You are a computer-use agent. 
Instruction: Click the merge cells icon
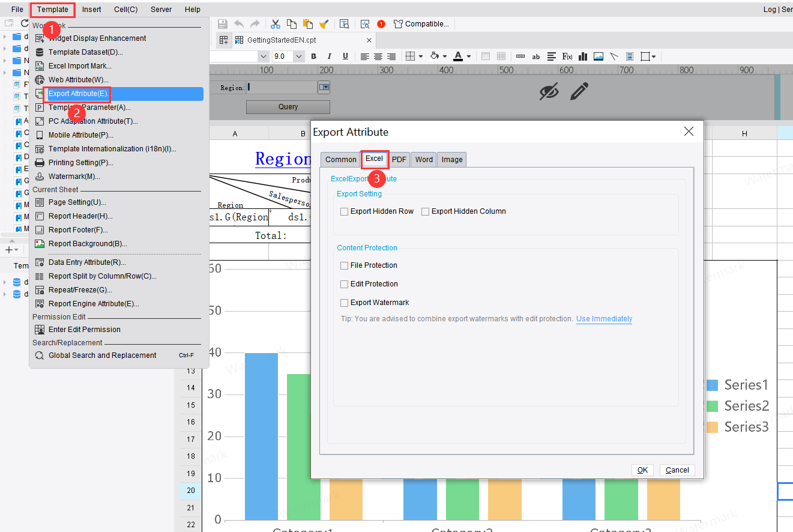(x=486, y=56)
